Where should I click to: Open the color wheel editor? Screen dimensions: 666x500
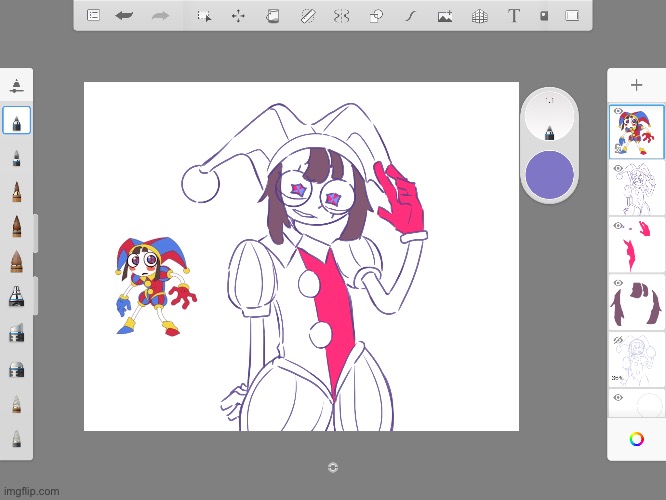(x=636, y=439)
